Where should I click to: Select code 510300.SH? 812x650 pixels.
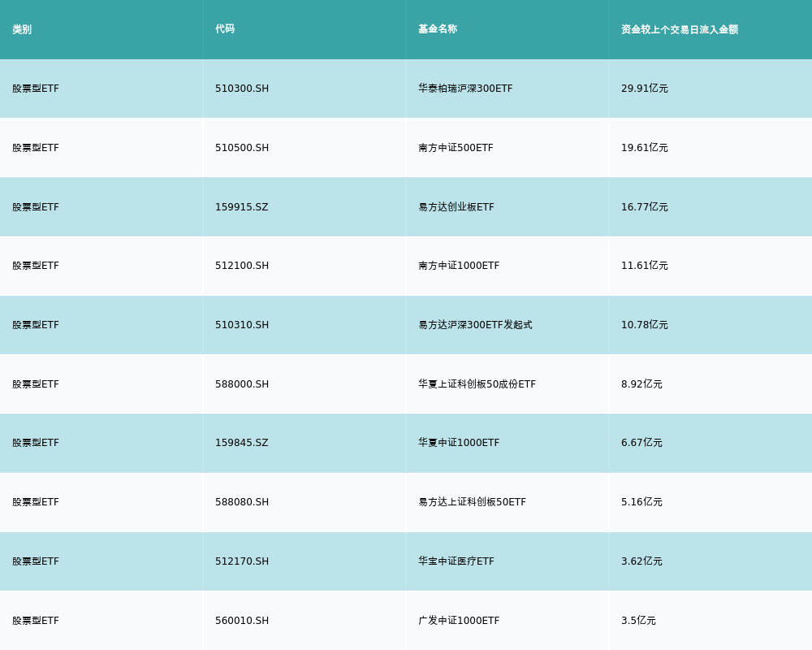click(x=242, y=89)
